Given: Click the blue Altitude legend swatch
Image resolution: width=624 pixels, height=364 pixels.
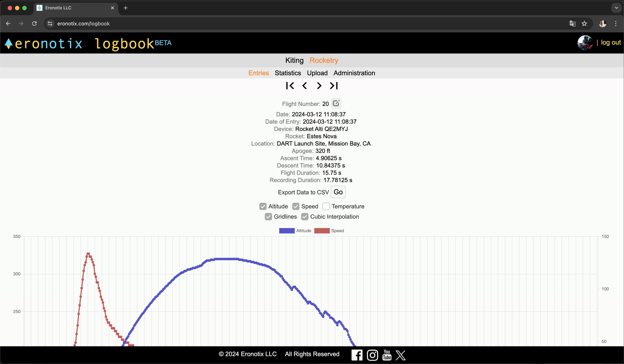Looking at the screenshot, I should [287, 230].
